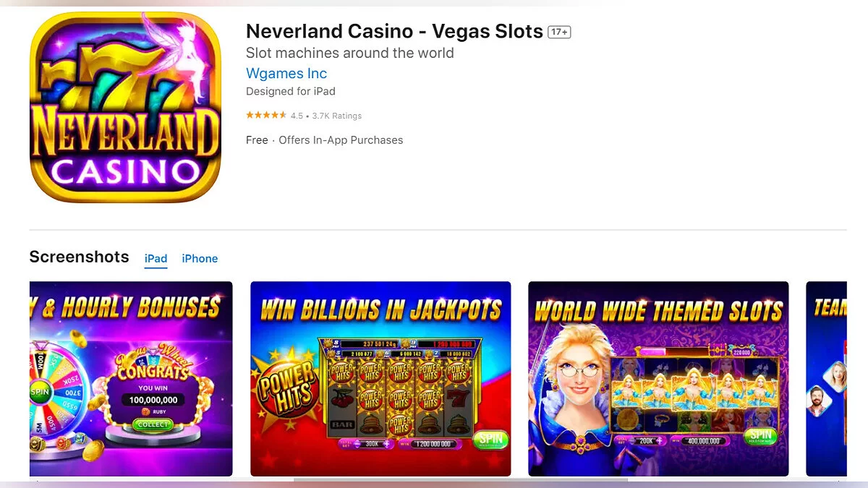
Task: Click the SPIN button in themed slots screenshot
Action: 761,437
